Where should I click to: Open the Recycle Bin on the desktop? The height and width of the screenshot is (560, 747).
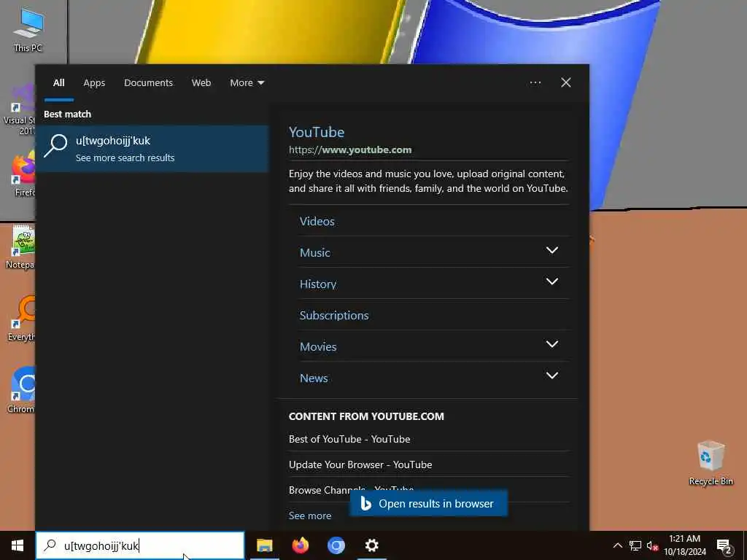coord(711,463)
